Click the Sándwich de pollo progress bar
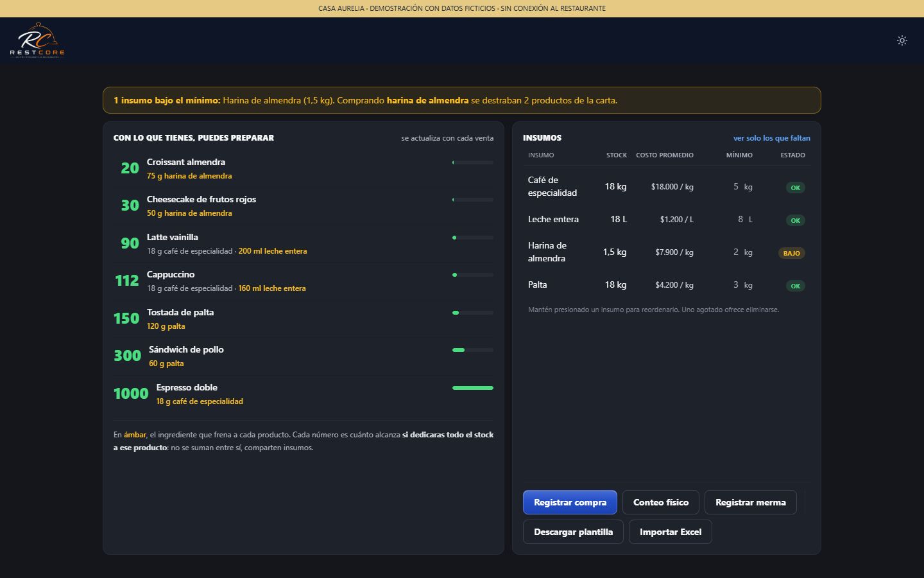924x578 pixels. coord(473,350)
